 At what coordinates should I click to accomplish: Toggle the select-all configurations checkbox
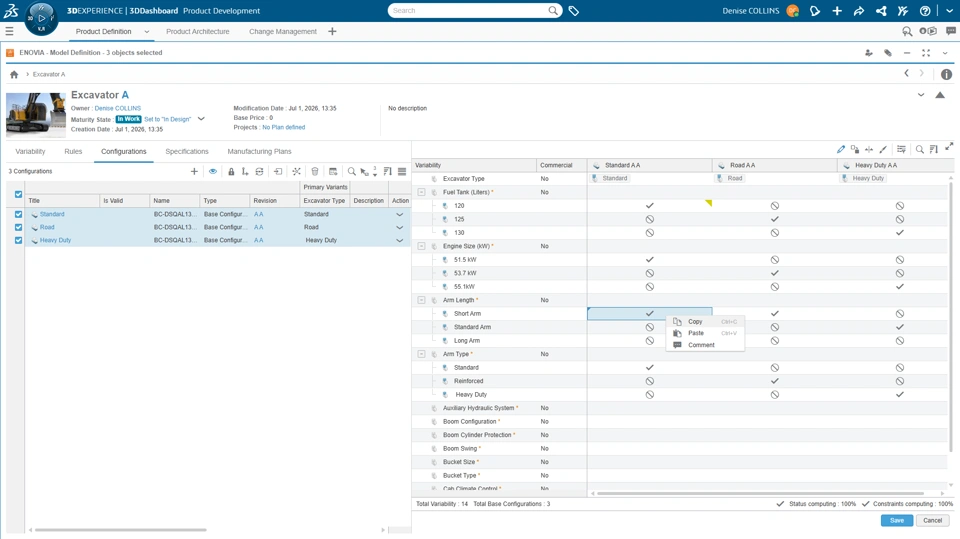click(x=18, y=194)
